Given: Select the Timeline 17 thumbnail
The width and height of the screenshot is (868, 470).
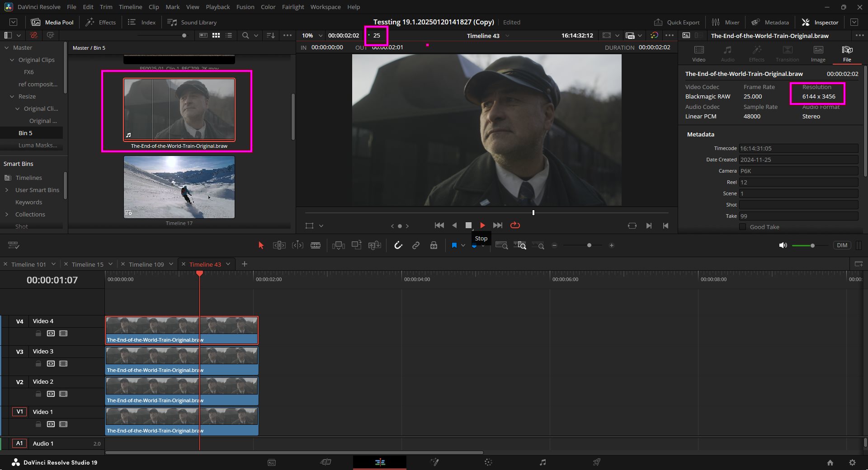Looking at the screenshot, I should (179, 187).
